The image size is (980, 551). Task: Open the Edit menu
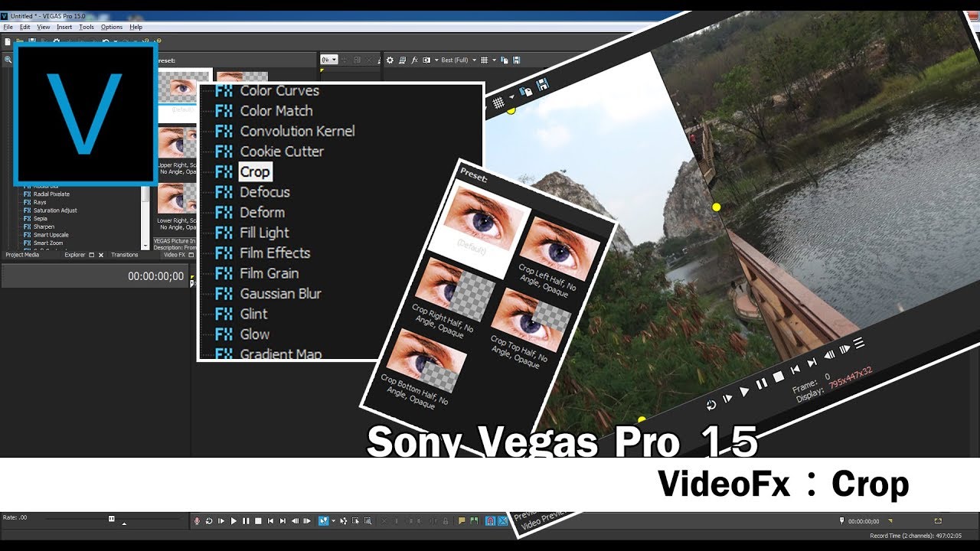click(x=25, y=27)
